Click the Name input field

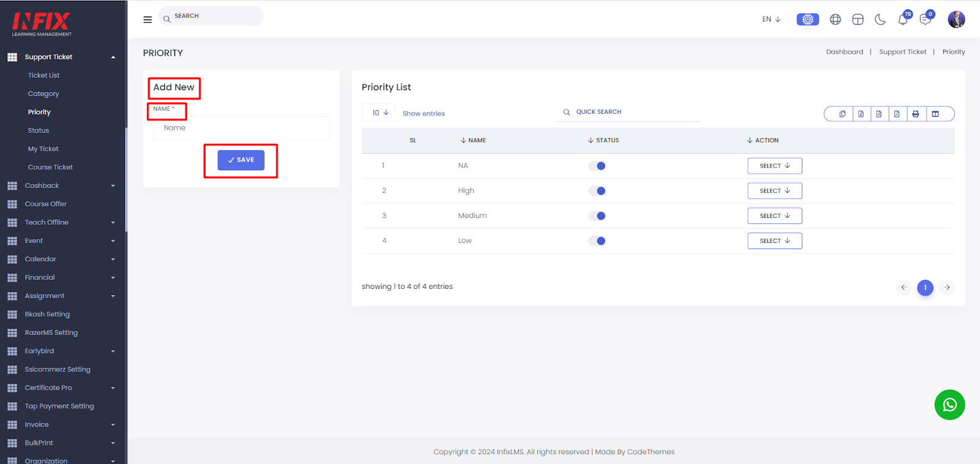241,128
